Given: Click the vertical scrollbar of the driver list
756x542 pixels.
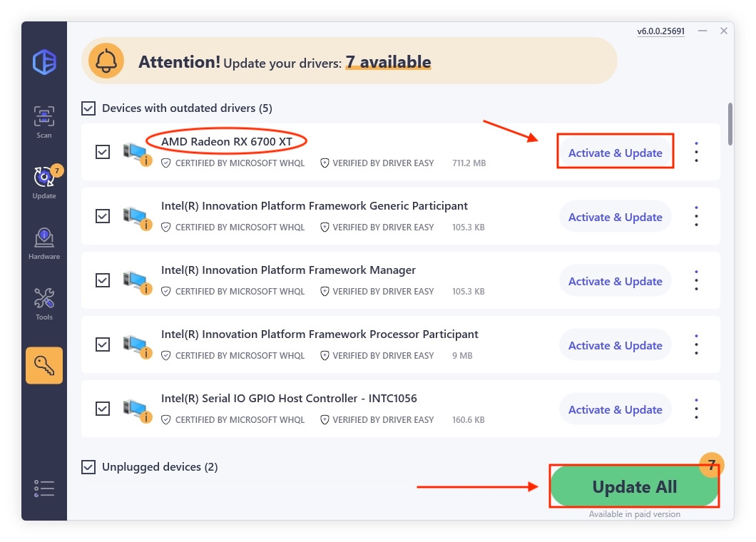Looking at the screenshot, I should click(x=730, y=123).
